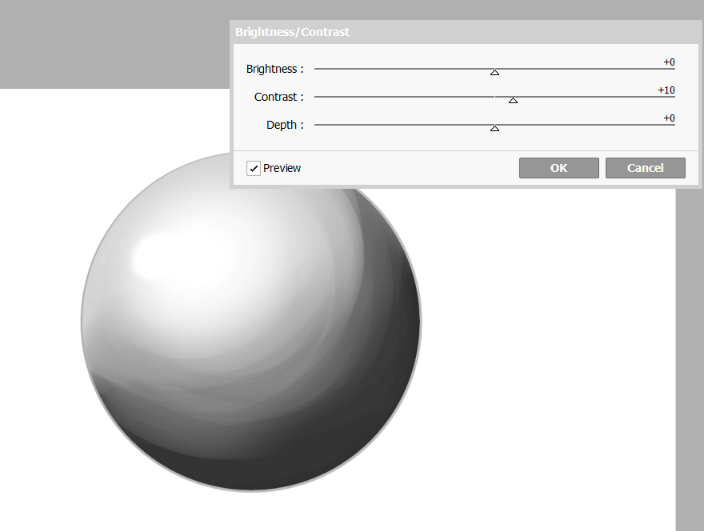
Task: Click the 'Brightness :' label
Action: 275,69
